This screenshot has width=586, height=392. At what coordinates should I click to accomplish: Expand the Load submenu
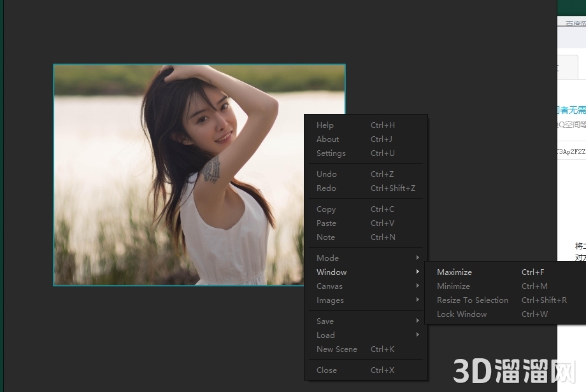coord(325,335)
